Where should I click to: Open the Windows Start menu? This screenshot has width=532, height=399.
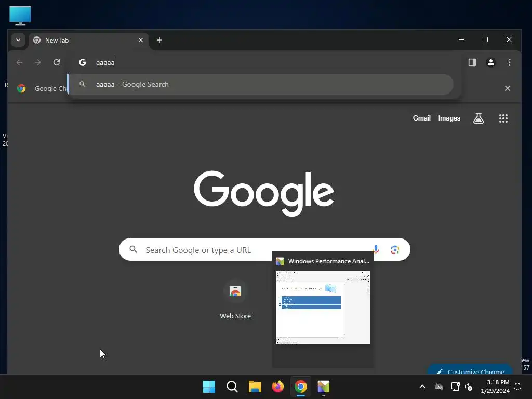pyautogui.click(x=209, y=387)
